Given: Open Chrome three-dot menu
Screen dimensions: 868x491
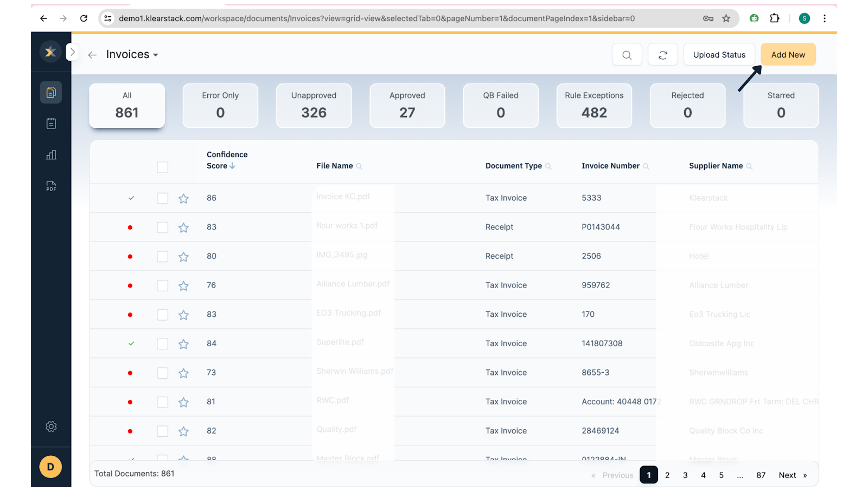Looking at the screenshot, I should (x=824, y=18).
